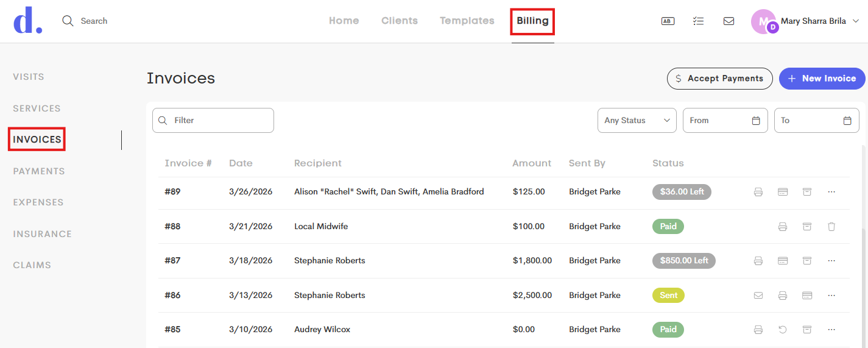The image size is (868, 348).
Task: Click the 'Local Midwife' recipient
Action: [x=321, y=227]
